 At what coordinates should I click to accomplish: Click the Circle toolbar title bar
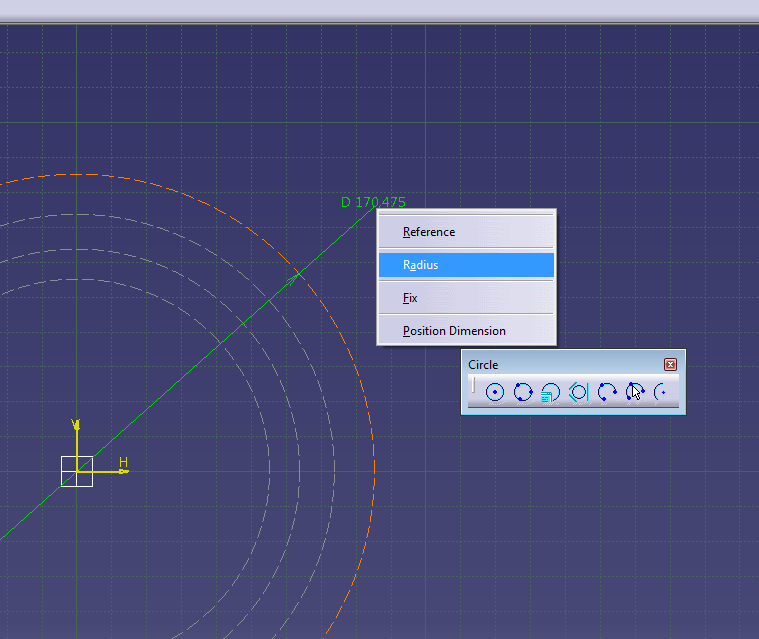click(564, 365)
